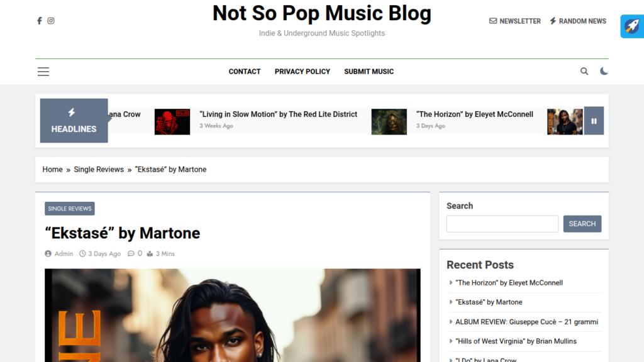Go to the Contact menu item
The image size is (644, 362).
245,72
